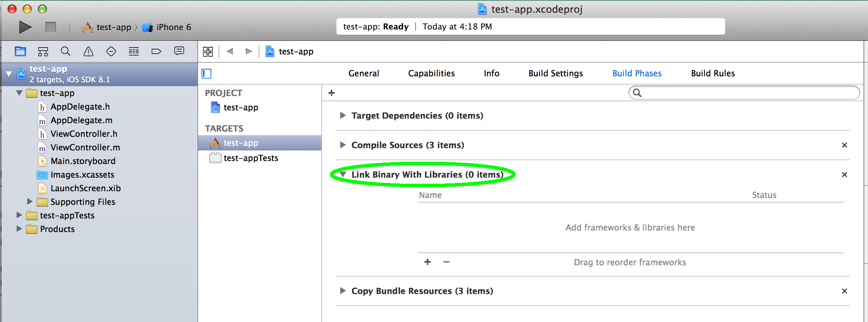This screenshot has height=322, width=868.
Task: Choose the test-app scheme in toolbar
Action: point(107,27)
